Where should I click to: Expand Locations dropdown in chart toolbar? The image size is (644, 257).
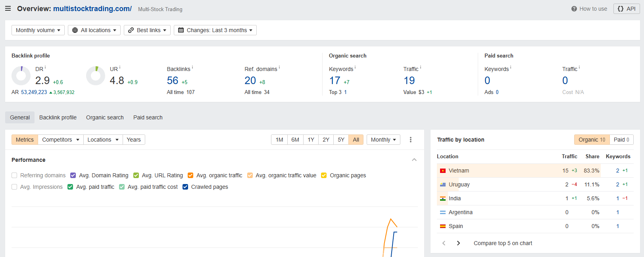pos(103,140)
